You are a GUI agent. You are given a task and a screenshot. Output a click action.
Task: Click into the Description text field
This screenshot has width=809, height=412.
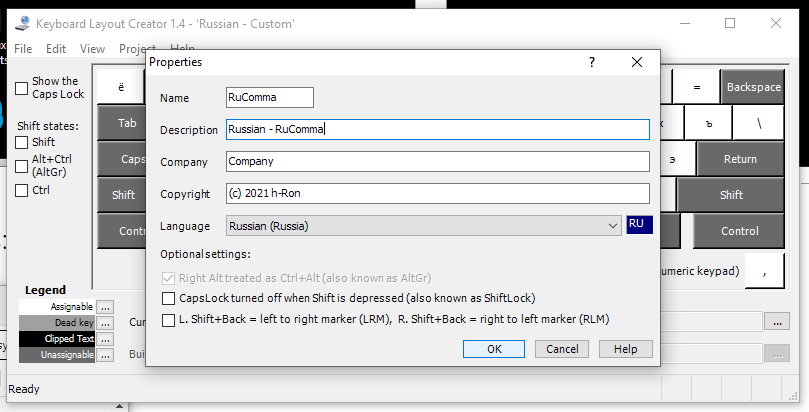click(438, 129)
